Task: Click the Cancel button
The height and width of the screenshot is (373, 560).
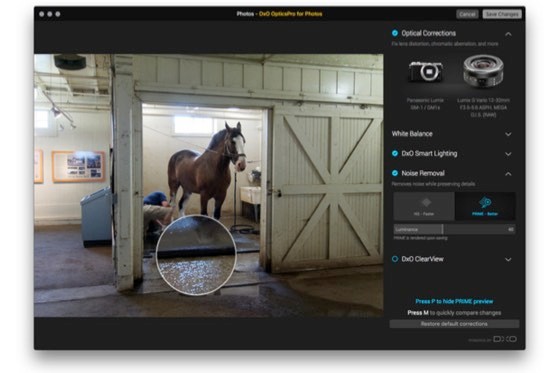Action: coord(467,14)
